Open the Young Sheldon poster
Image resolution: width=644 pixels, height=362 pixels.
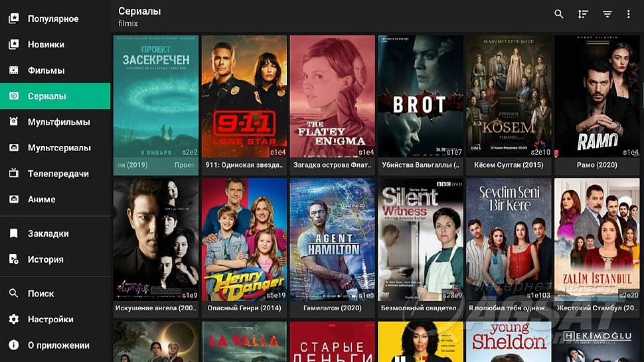509,341
